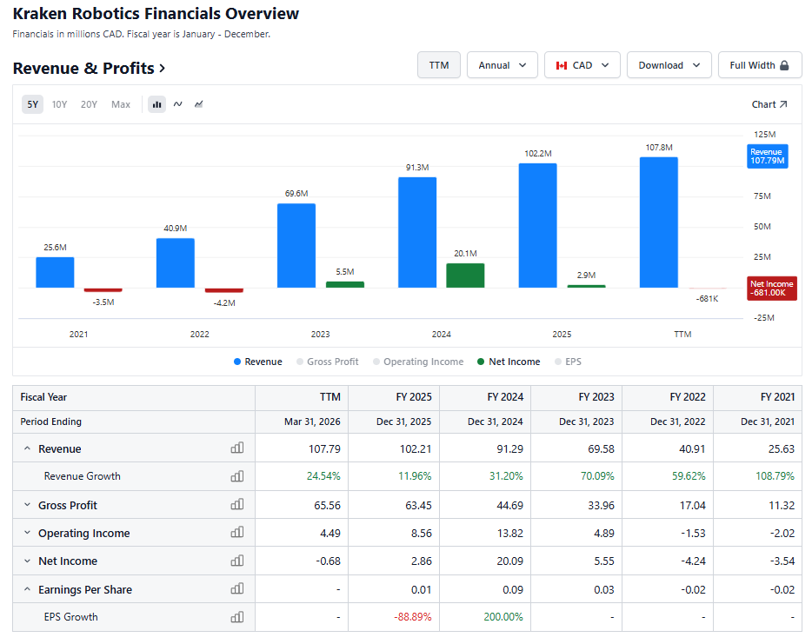
Task: Collapse the Revenue row
Action: pos(28,448)
